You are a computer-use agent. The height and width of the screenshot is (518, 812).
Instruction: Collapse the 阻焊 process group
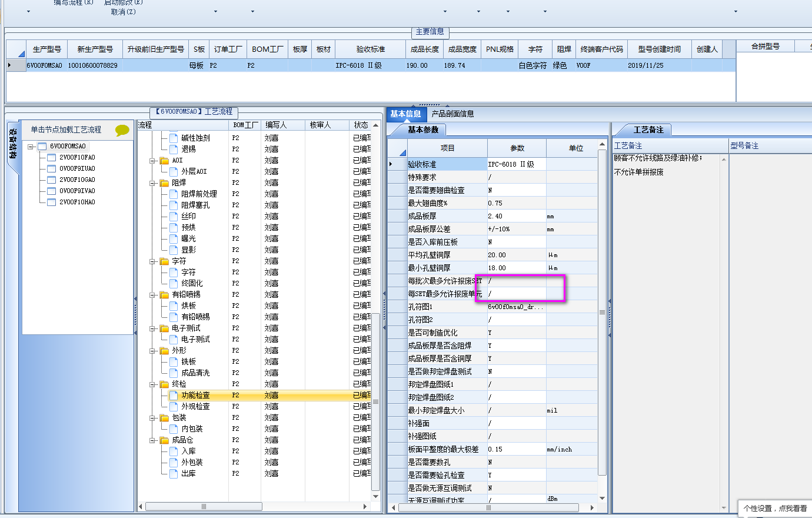tap(152, 182)
